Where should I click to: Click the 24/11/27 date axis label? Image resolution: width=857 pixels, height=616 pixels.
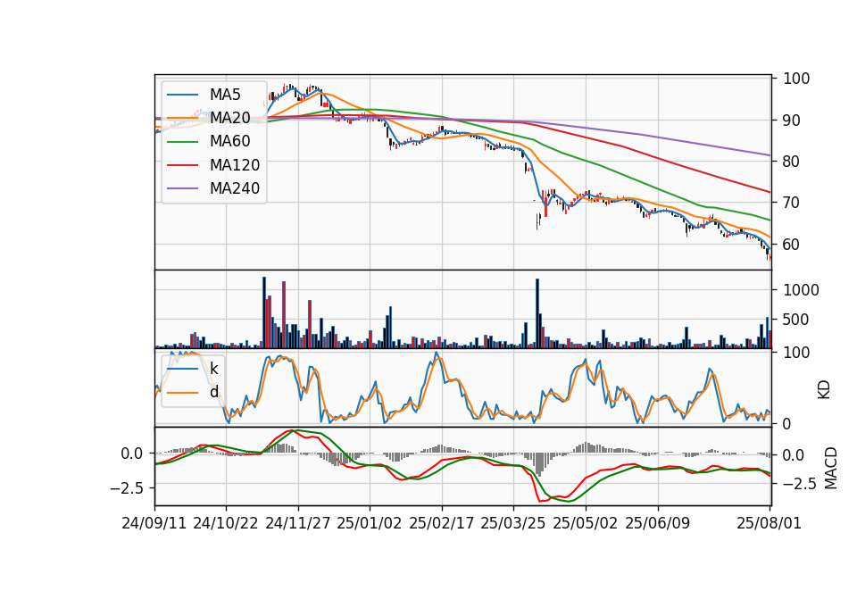pyautogui.click(x=298, y=523)
